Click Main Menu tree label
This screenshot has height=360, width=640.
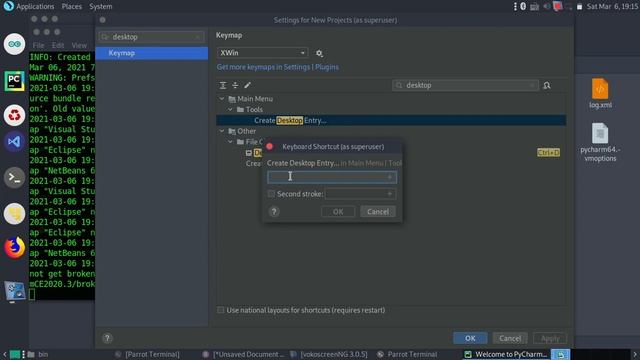pyautogui.click(x=255, y=99)
